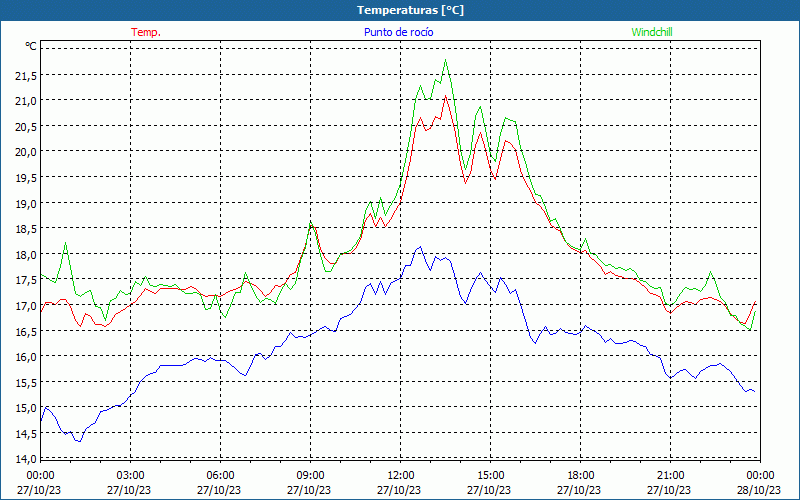Click the "20,5" y-axis value
Viewport: 800px width, 500px height.
tap(26, 127)
